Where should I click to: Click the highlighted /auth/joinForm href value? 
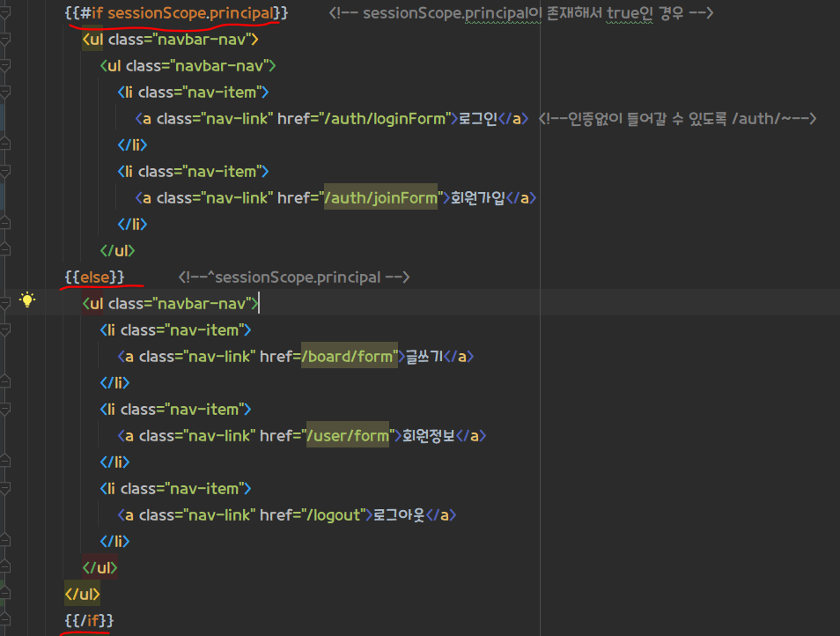(x=381, y=197)
